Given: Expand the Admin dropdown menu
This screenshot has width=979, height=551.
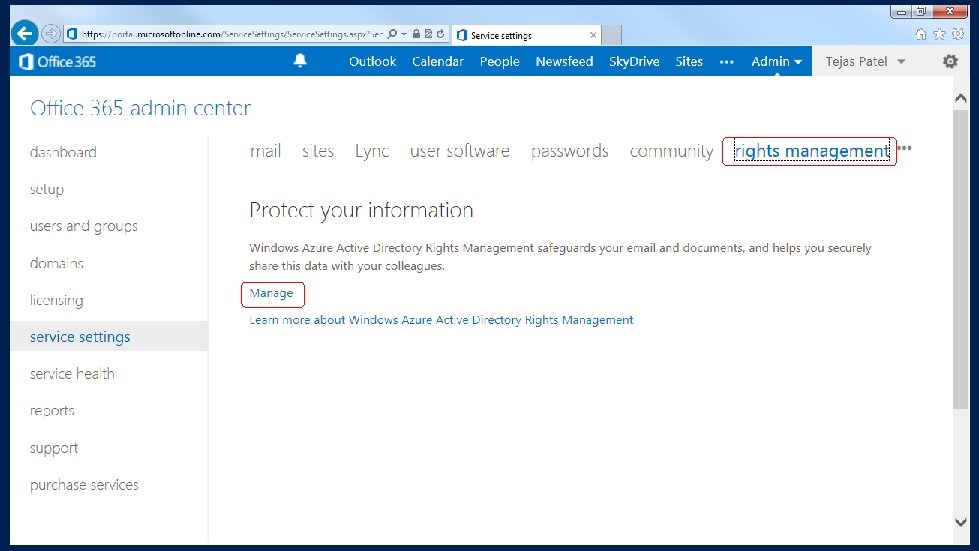Looking at the screenshot, I should [777, 61].
